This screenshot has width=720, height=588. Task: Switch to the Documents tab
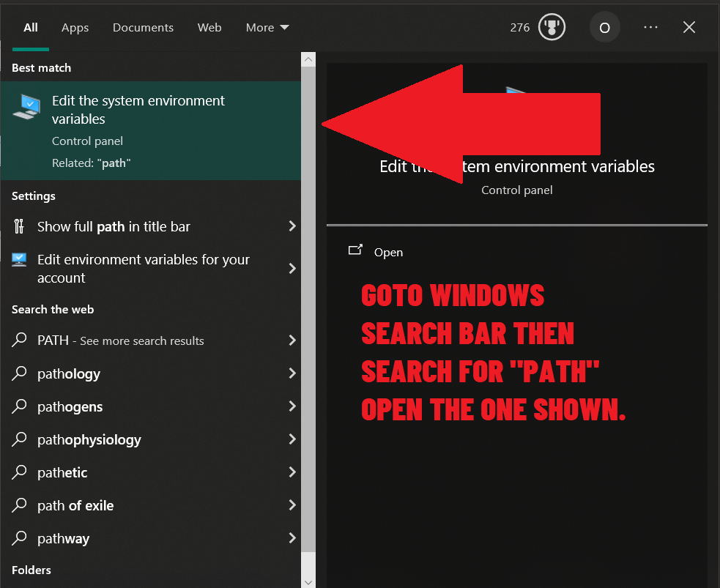(143, 28)
